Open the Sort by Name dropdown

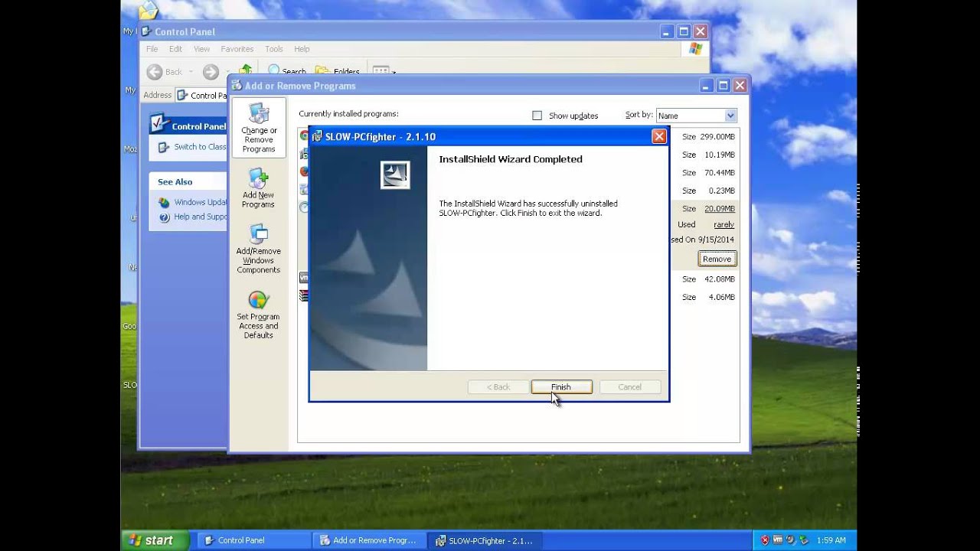(x=696, y=116)
